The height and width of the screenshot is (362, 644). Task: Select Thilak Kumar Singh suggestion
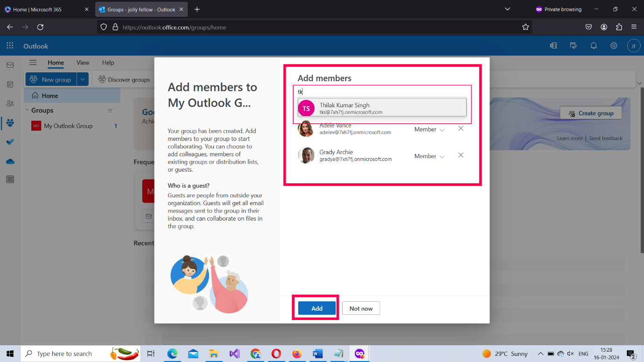click(382, 108)
